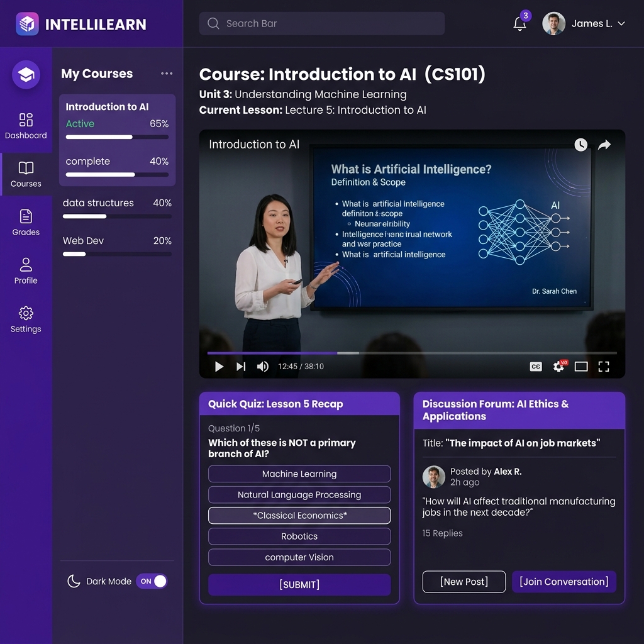Click the Unit 3 heading text
644x644 pixels.
(x=303, y=94)
